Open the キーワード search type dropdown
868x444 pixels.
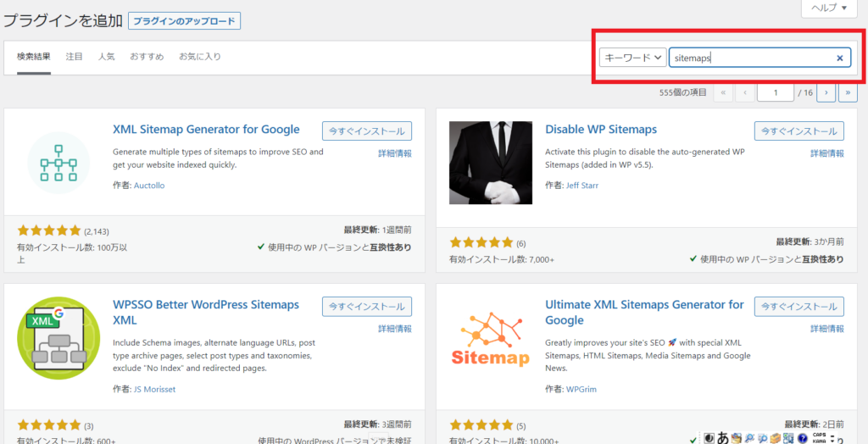coord(632,58)
